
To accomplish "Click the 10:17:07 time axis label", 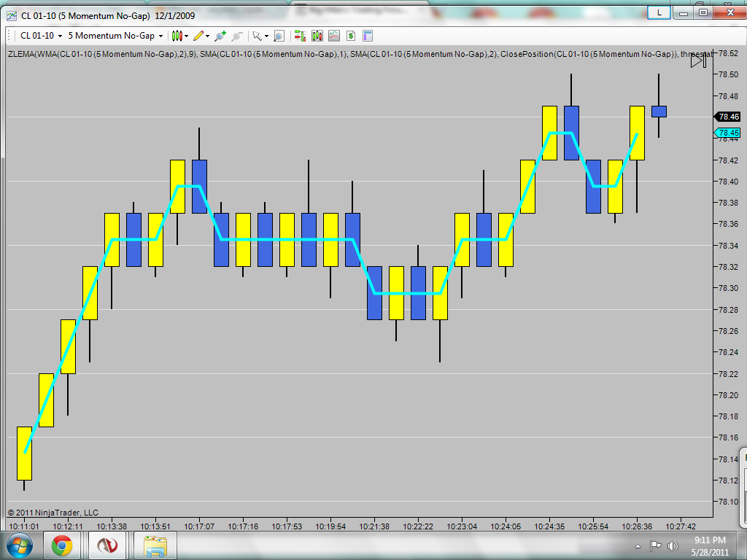I will (199, 526).
